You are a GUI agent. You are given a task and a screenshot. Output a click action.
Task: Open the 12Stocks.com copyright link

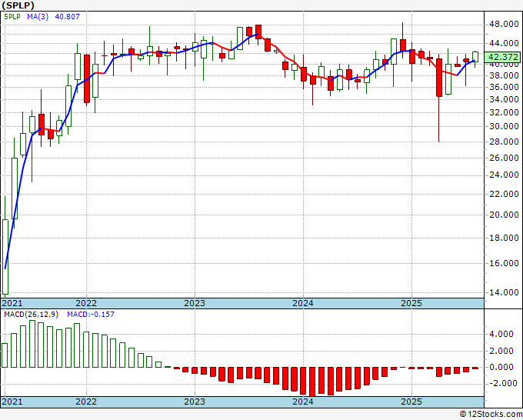tap(491, 414)
